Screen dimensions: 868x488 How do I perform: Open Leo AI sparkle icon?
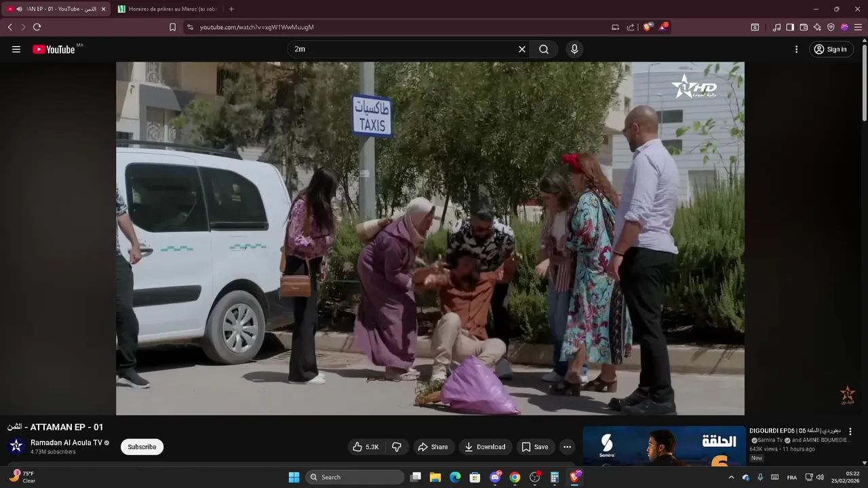[817, 27]
